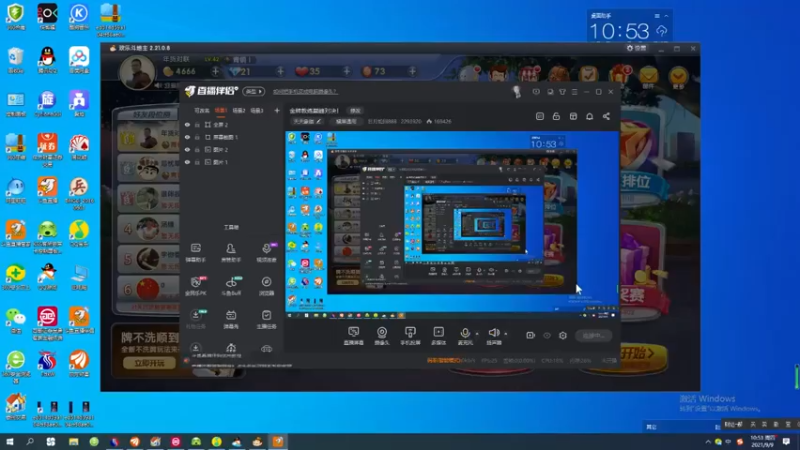Click the second tag button under stream title
Viewport: 800px width, 450px height.
(x=346, y=121)
